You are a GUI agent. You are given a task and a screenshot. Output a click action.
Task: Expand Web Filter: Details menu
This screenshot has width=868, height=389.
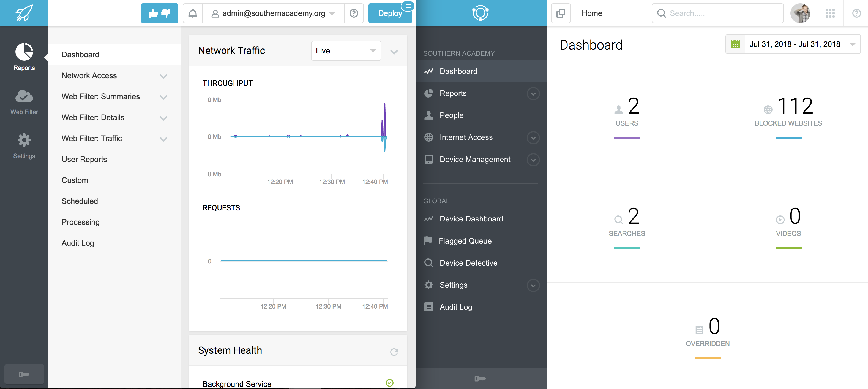[x=163, y=118]
